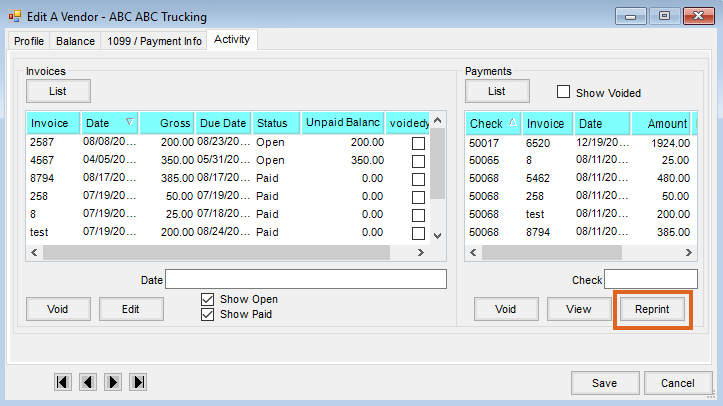Select invoice 2587 row
This screenshot has width=723, height=406.
[x=228, y=142]
